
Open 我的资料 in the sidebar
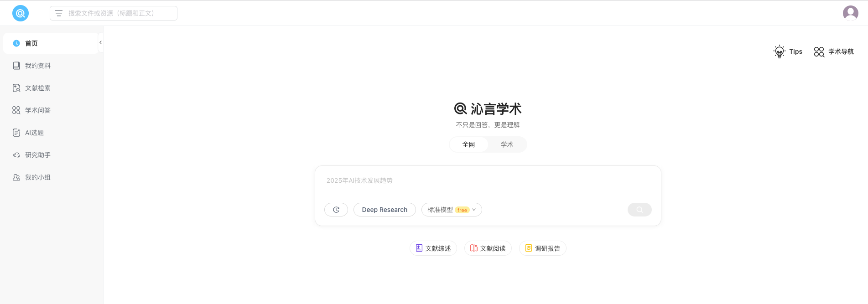51,66
